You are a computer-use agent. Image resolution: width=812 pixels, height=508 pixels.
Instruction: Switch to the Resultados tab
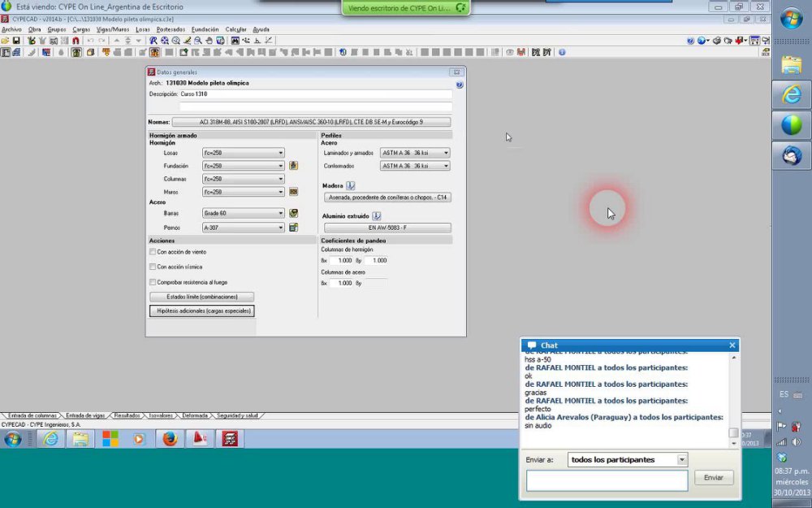[127, 415]
